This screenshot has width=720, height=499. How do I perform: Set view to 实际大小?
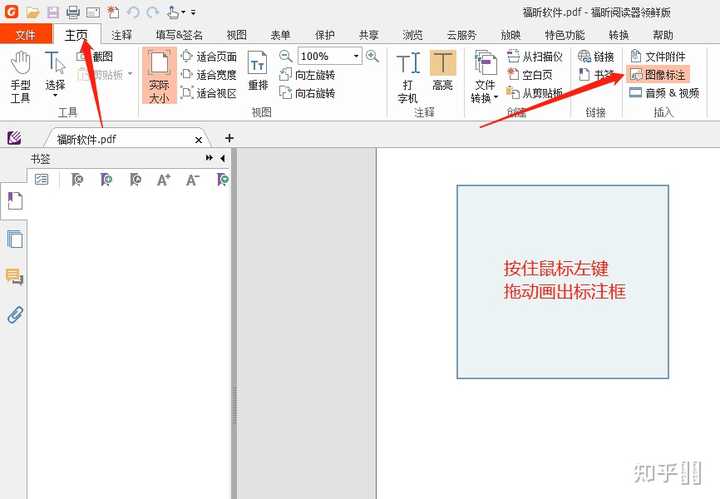pos(159,76)
